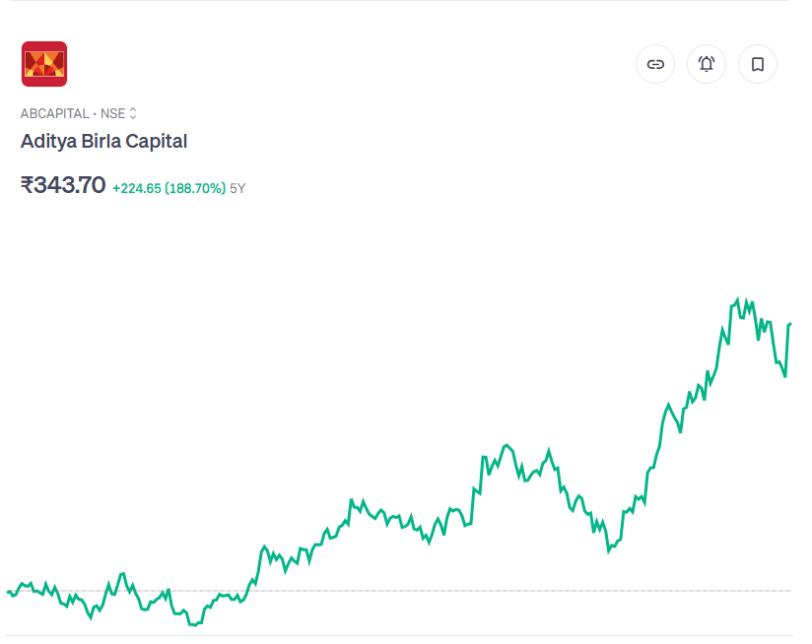This screenshot has height=644, width=812.
Task: Set a price alert with bell icon
Action: coord(707,64)
